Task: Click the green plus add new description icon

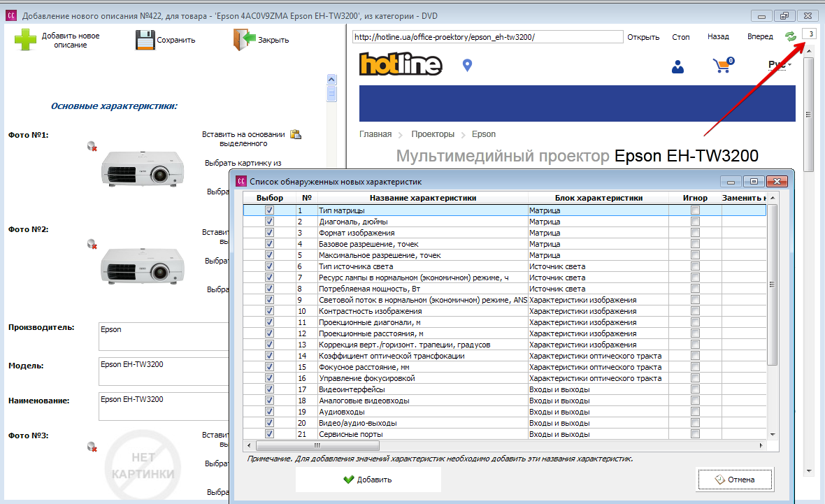Action: 25,39
